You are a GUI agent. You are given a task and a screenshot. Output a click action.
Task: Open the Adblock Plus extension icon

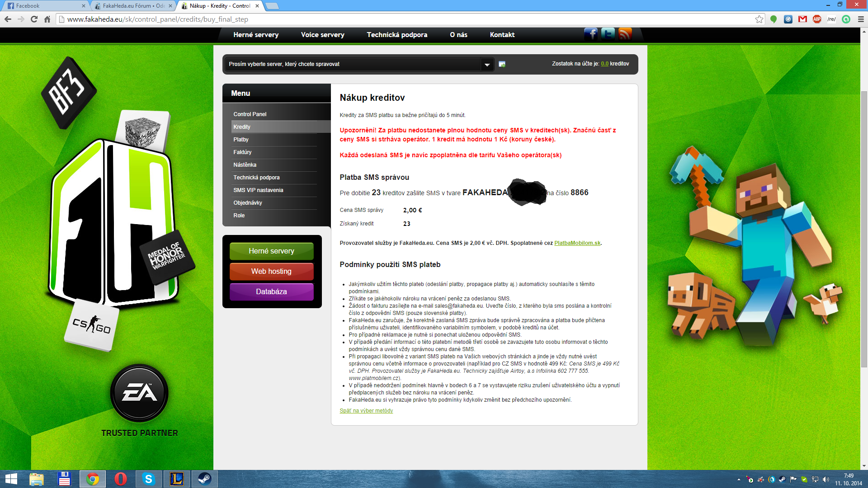coord(817,19)
